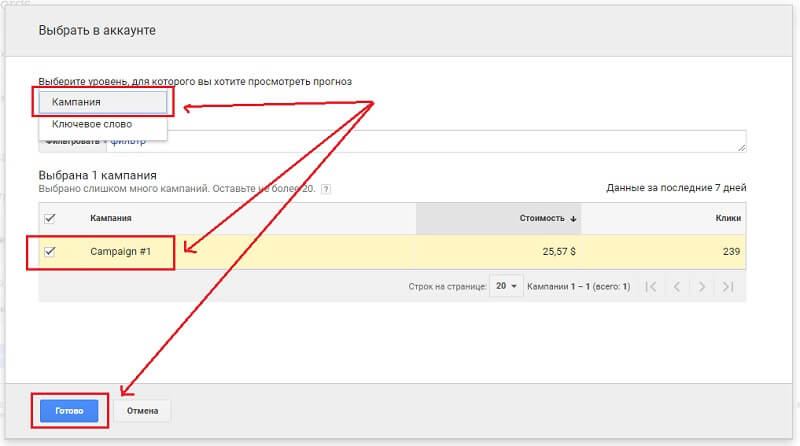Uncheck the Campaign #1 row checkbox
Screen dimensions: 800x446
pyautogui.click(x=50, y=251)
